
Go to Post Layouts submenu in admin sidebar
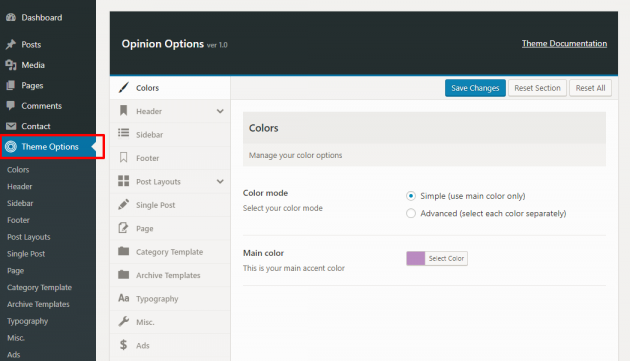[29, 237]
